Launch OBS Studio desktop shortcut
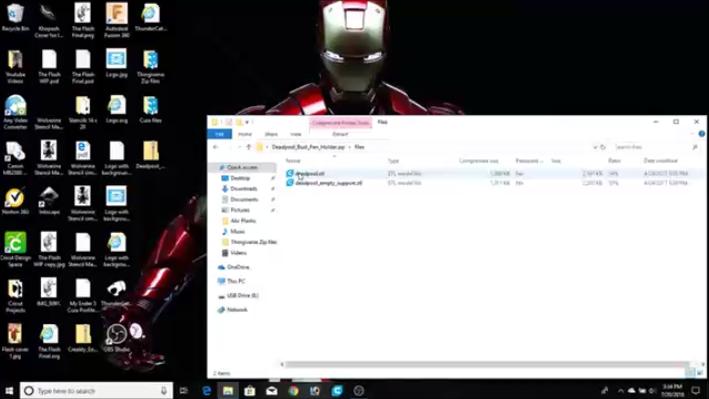Viewport: 709px width, 399px height. (x=117, y=338)
